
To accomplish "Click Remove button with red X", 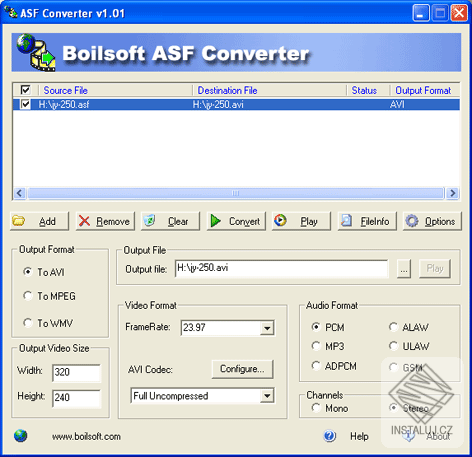I will point(105,221).
